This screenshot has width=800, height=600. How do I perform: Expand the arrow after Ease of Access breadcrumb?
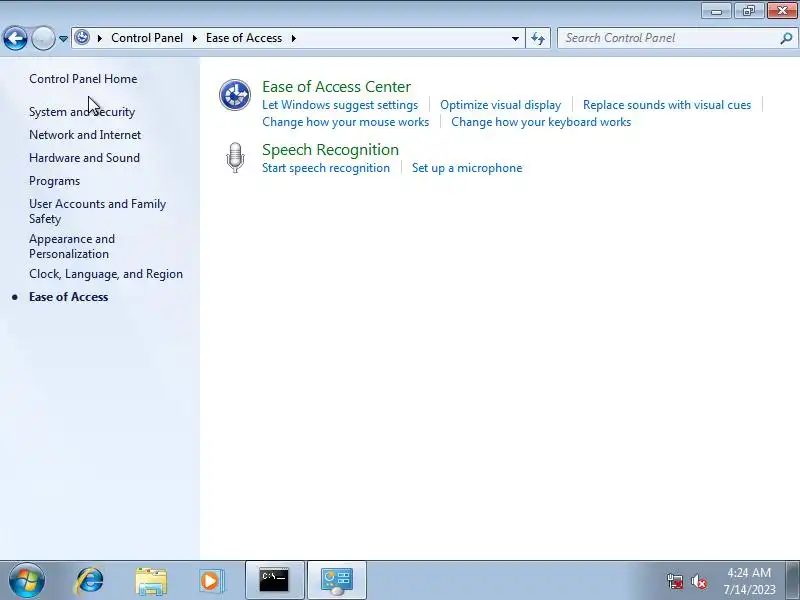click(x=293, y=38)
